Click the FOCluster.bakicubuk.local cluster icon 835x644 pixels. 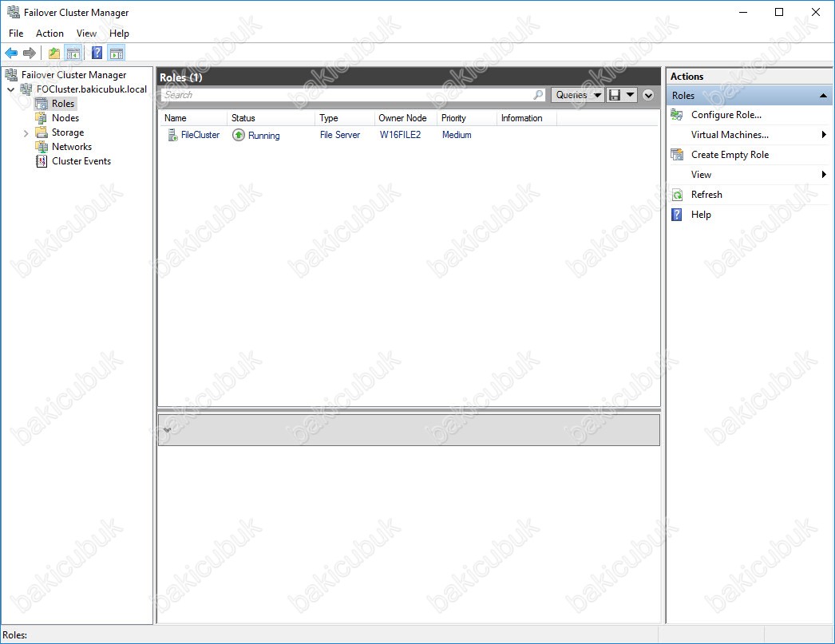point(26,89)
